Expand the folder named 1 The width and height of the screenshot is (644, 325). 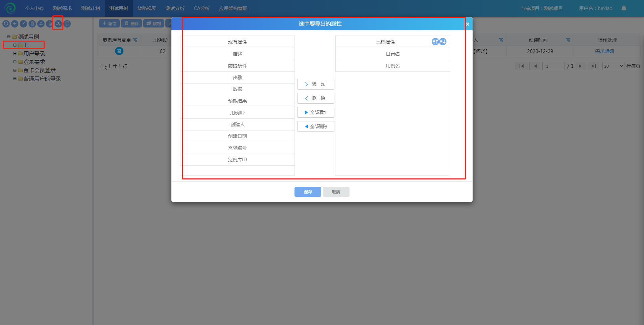tap(15, 45)
